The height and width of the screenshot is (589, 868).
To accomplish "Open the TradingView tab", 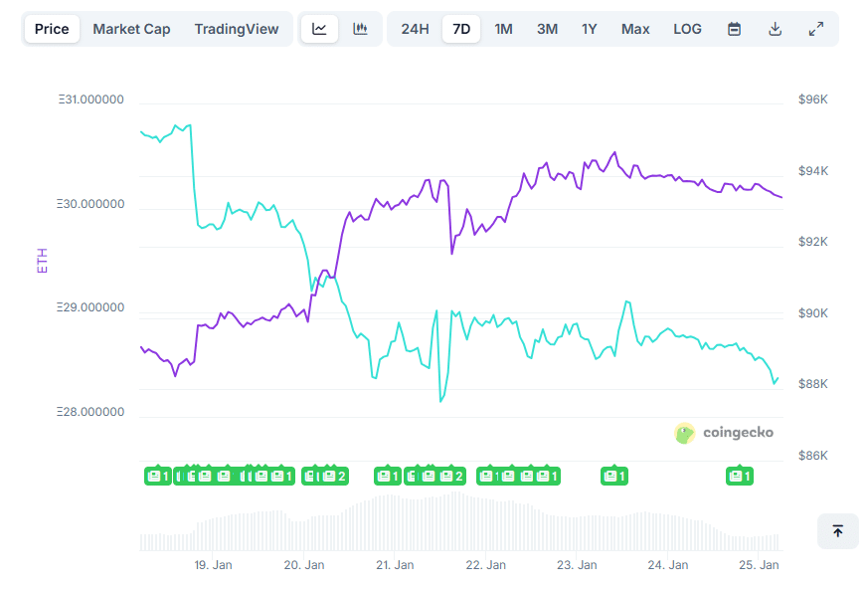I will (x=237, y=29).
